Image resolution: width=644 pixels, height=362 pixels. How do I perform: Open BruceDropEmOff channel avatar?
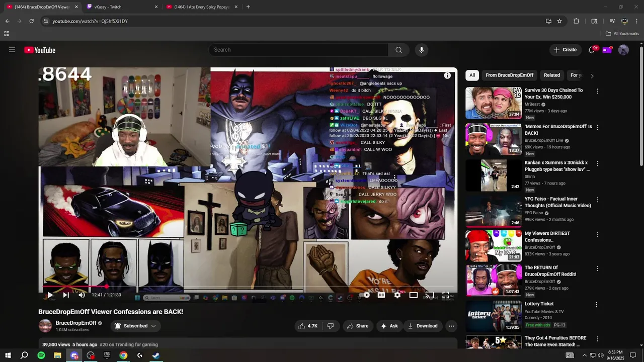coord(45,326)
